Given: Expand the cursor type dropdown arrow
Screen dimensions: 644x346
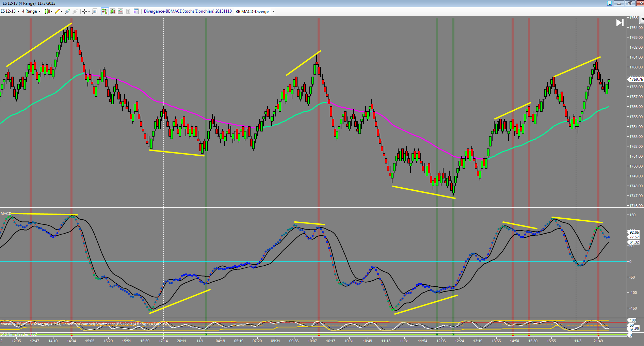Looking at the screenshot, I should [x=89, y=11].
